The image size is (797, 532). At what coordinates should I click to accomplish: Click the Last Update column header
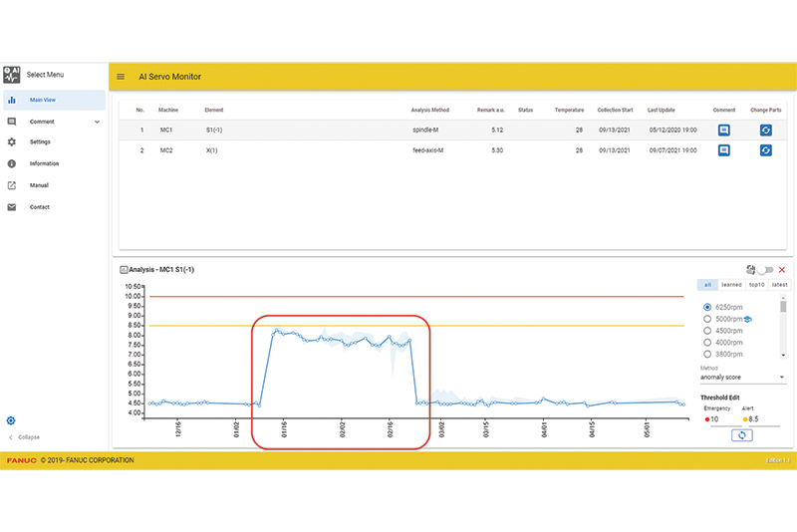point(661,110)
